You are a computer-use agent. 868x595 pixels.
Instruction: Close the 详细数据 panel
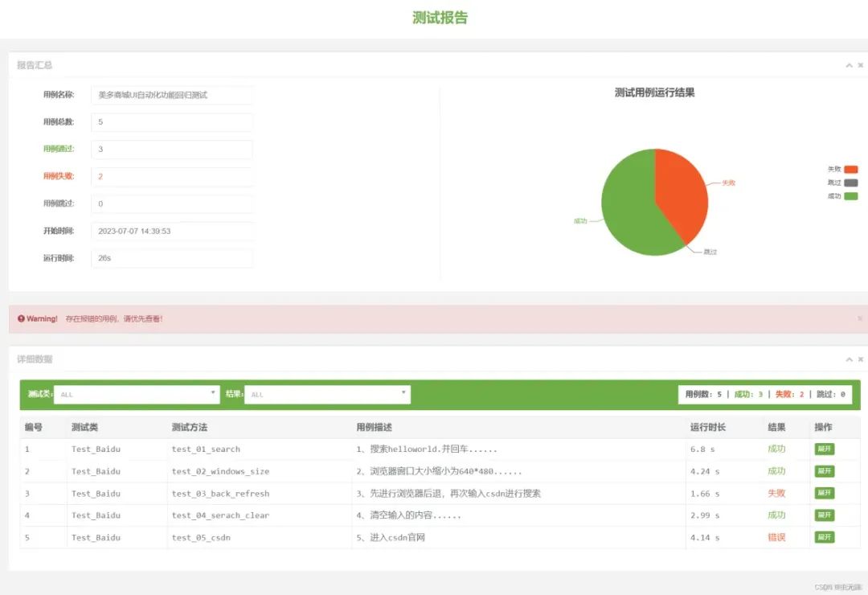(860, 359)
